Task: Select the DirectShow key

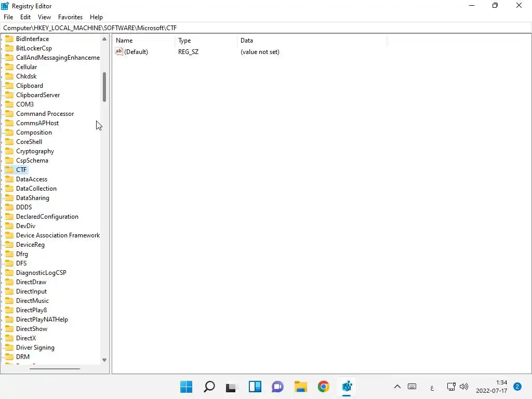Action: pos(32,329)
